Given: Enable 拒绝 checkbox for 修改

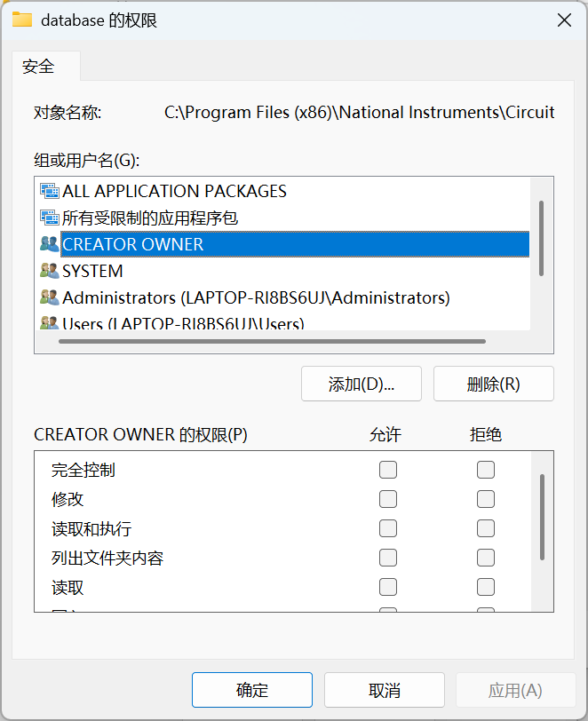Looking at the screenshot, I should click(486, 499).
